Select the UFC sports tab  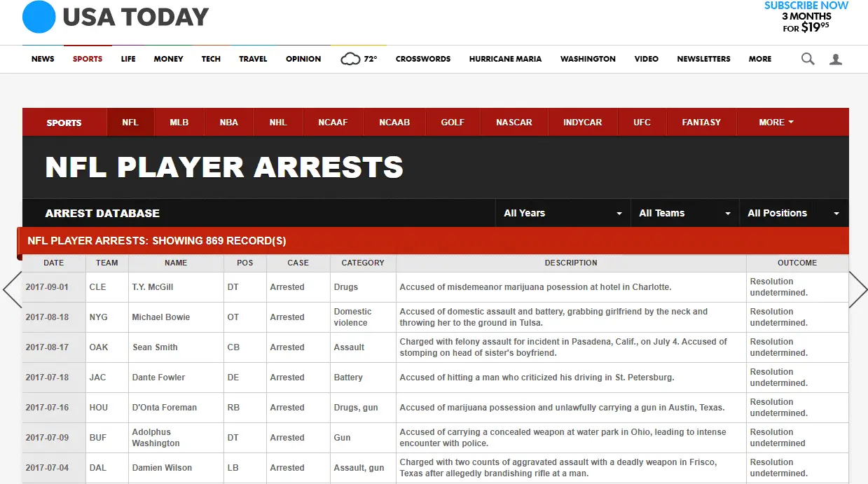point(642,122)
